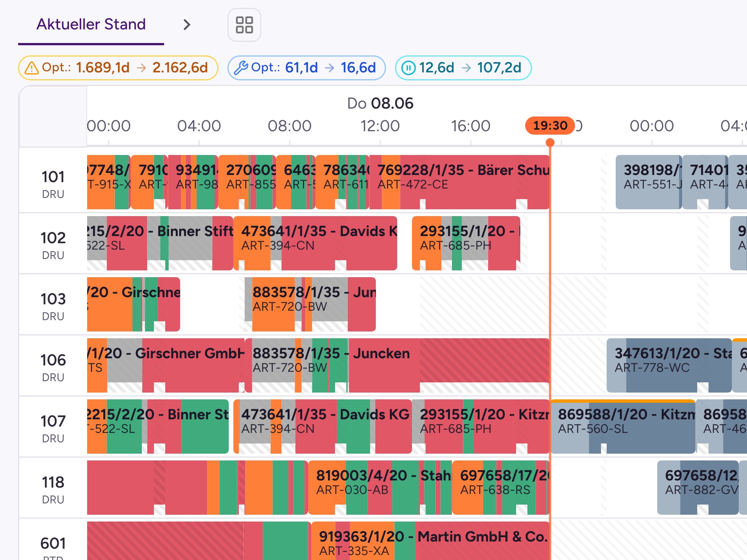Open job 293155/1/20 ART-685-PH on row 102
747x560 pixels.
click(x=466, y=243)
